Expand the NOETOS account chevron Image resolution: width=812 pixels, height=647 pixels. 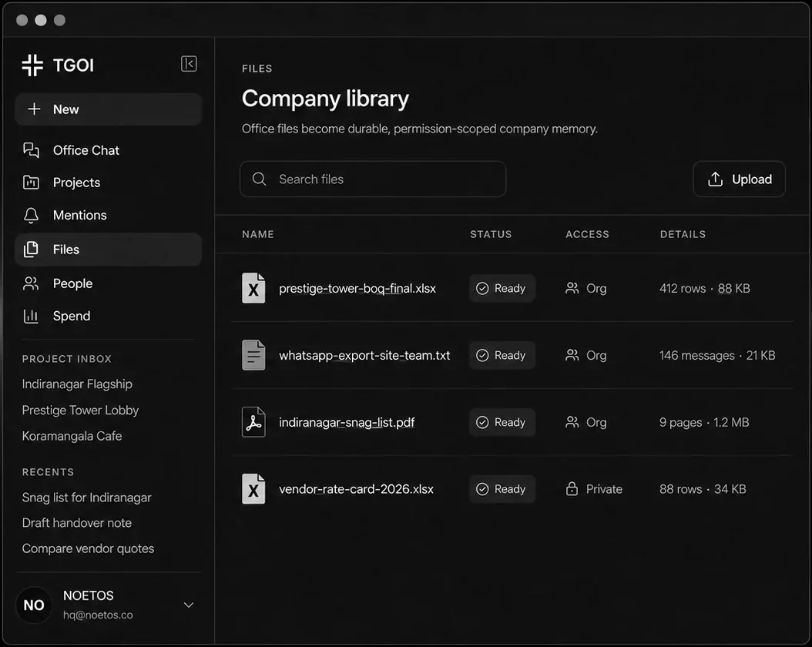tap(189, 605)
